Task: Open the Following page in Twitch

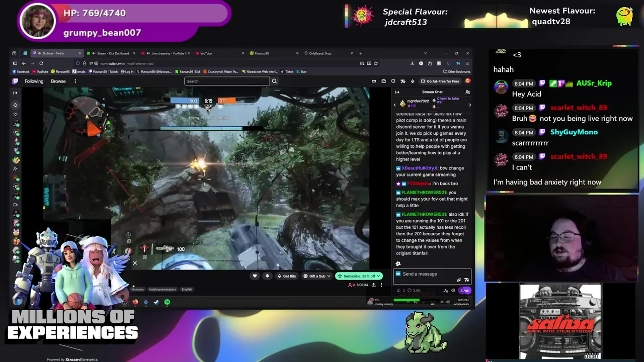Action: coord(34,81)
